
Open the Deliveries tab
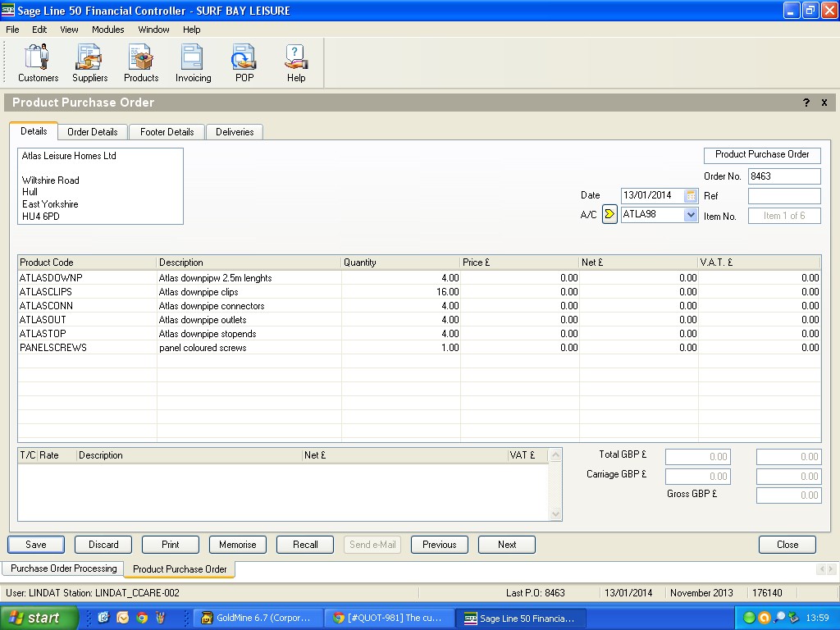click(x=235, y=132)
